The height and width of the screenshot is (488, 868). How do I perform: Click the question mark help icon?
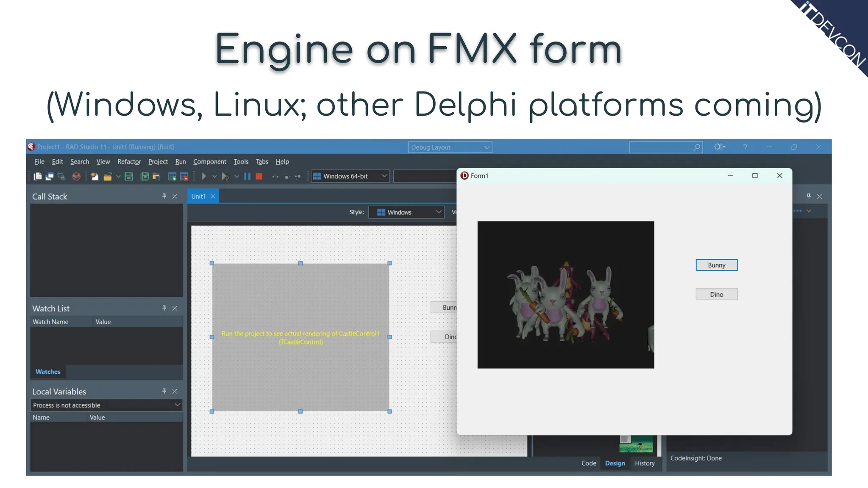click(x=745, y=147)
